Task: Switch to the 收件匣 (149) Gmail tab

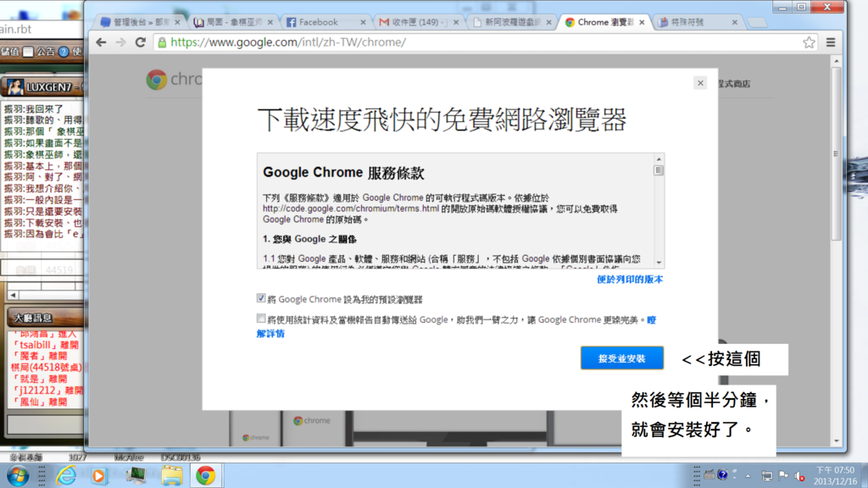Action: coord(420,22)
